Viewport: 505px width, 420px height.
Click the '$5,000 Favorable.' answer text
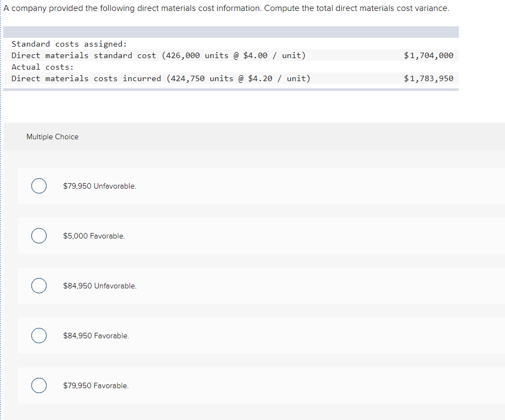pyautogui.click(x=94, y=236)
